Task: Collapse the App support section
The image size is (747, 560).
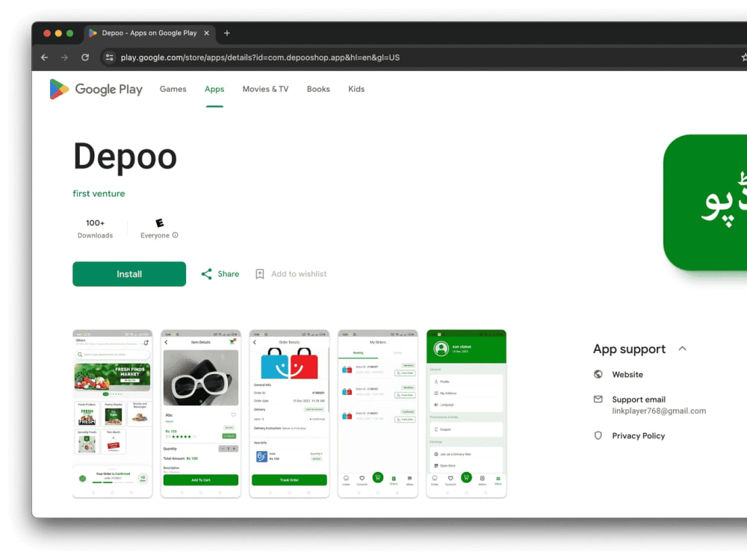Action: coord(682,349)
